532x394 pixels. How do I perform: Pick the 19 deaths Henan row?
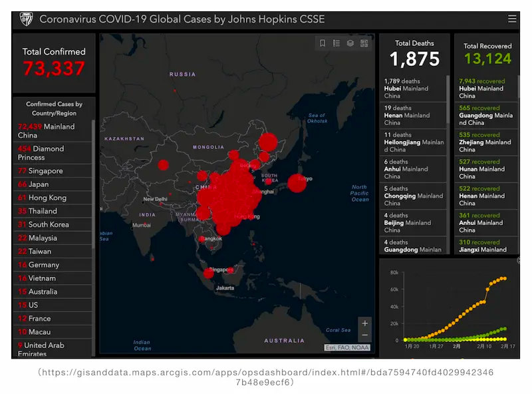[x=413, y=116]
